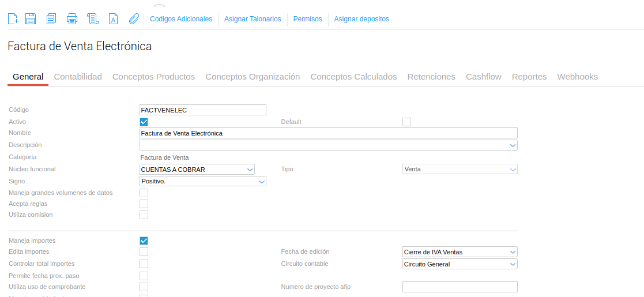This screenshot has width=644, height=297.
Task: Open the Reportes tab
Action: click(x=529, y=76)
